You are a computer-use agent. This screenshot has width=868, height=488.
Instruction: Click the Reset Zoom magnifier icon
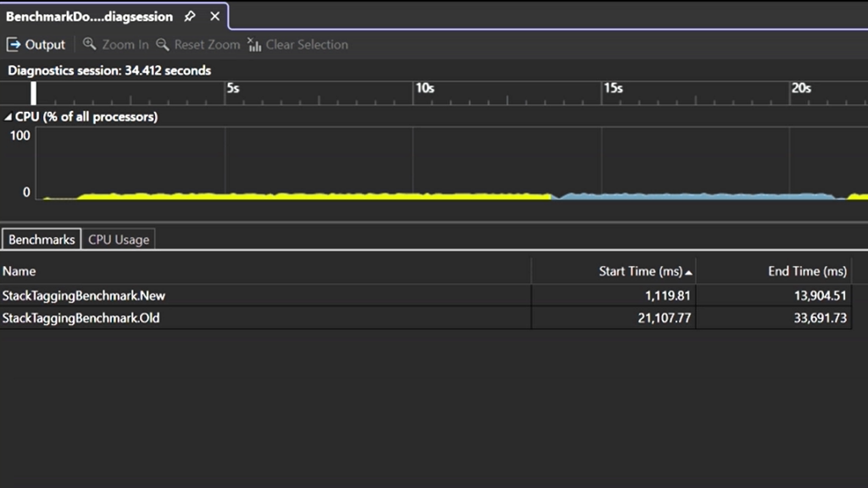coord(163,44)
